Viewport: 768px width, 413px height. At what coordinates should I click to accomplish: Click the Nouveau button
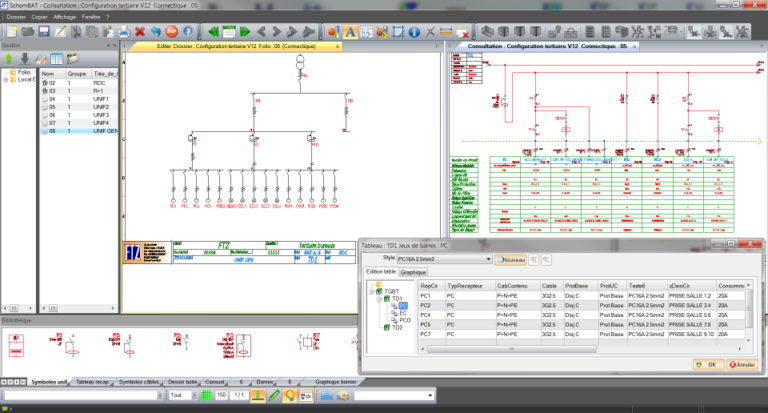coord(511,259)
